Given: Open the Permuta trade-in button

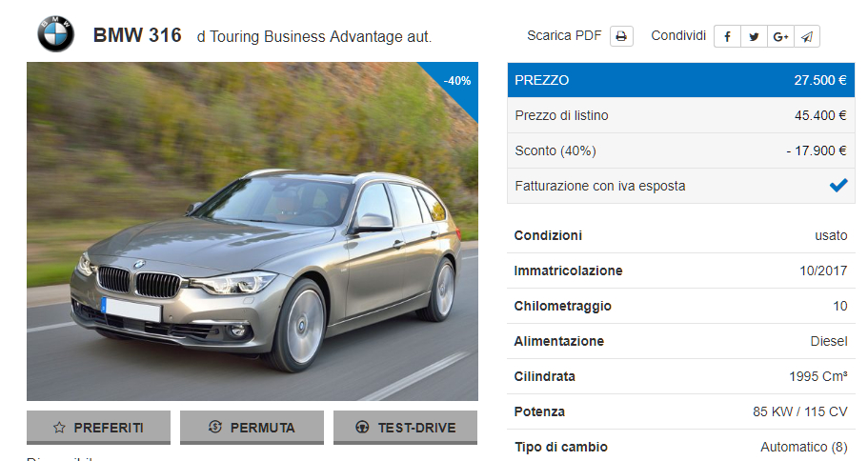Looking at the screenshot, I should tap(252, 428).
